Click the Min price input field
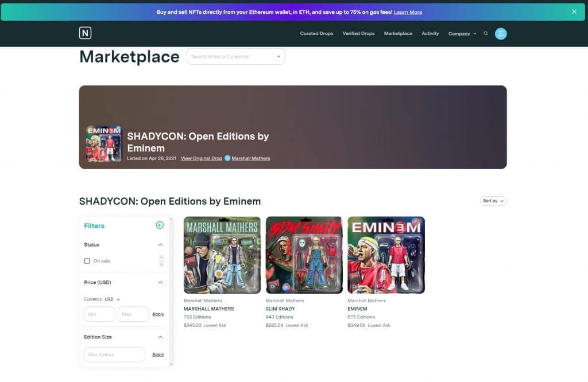Image resolution: width=588 pixels, height=382 pixels. tap(99, 314)
